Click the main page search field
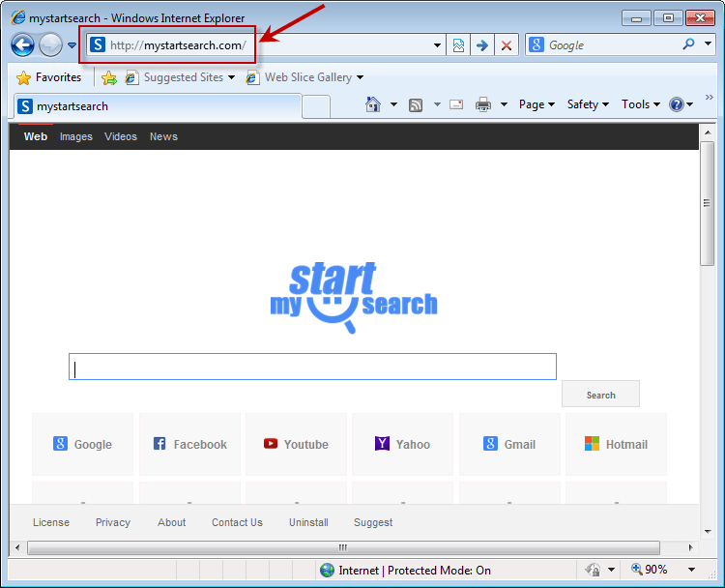Viewport: 725px width, 588px height. pyautogui.click(x=312, y=367)
